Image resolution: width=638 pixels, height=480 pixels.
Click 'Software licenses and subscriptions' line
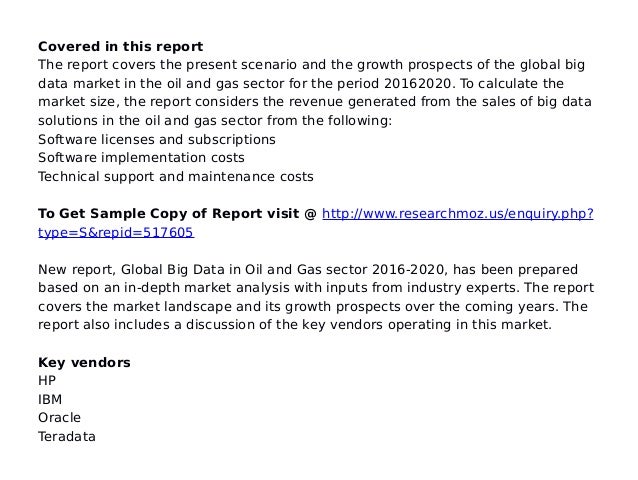pos(156,139)
